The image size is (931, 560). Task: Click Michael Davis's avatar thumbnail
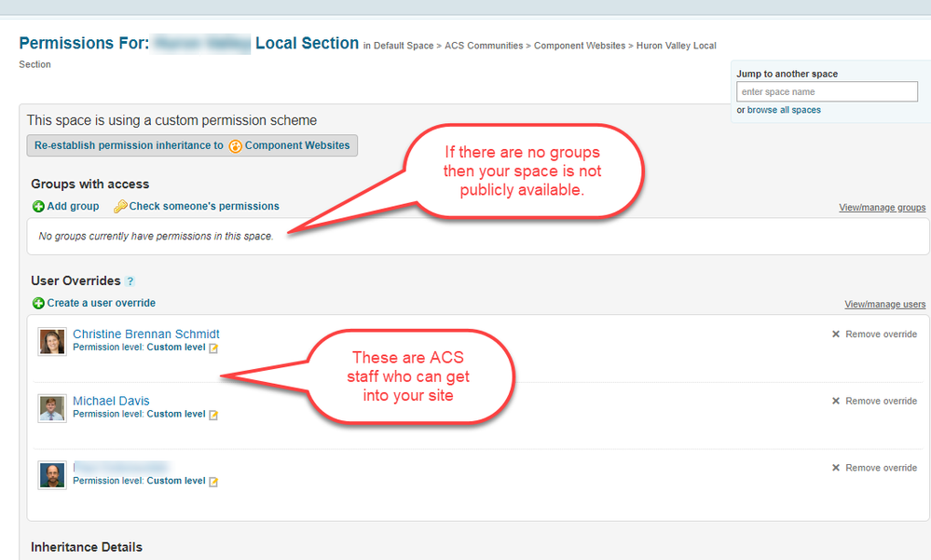(52, 408)
